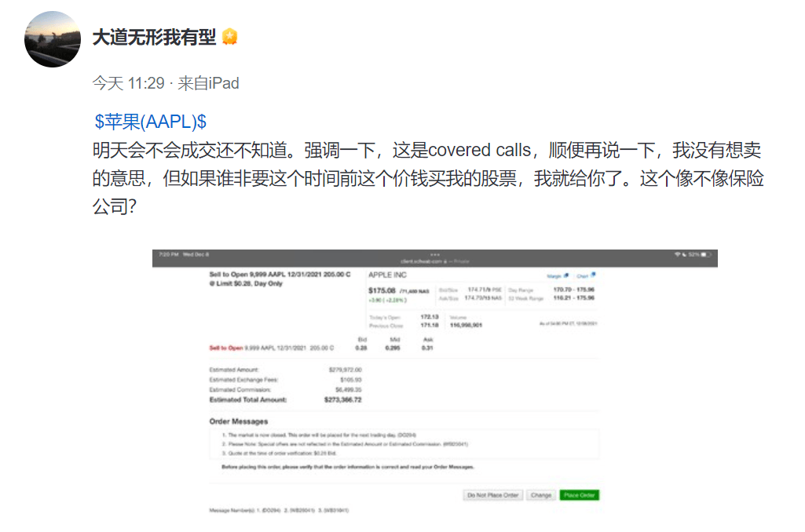Click the Bid value 0.28

pyautogui.click(x=361, y=348)
